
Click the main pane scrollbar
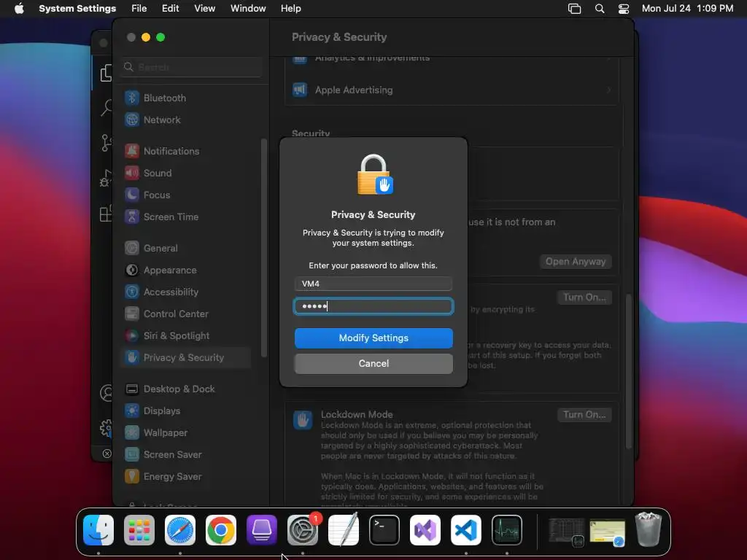628,371
